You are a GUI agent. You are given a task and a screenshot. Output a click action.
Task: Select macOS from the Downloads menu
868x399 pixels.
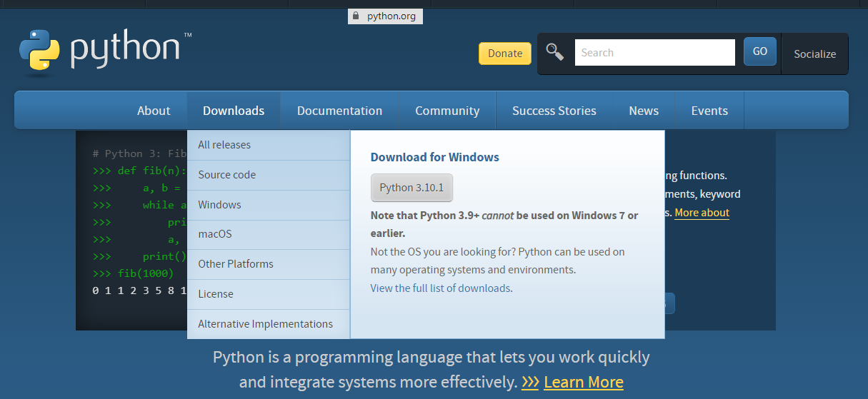215,234
